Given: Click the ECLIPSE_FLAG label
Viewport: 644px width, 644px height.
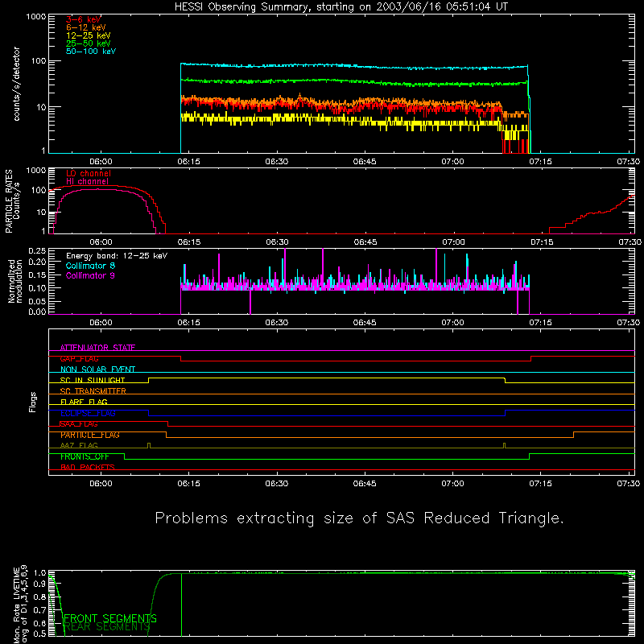Looking at the screenshot, I should click(x=88, y=413).
